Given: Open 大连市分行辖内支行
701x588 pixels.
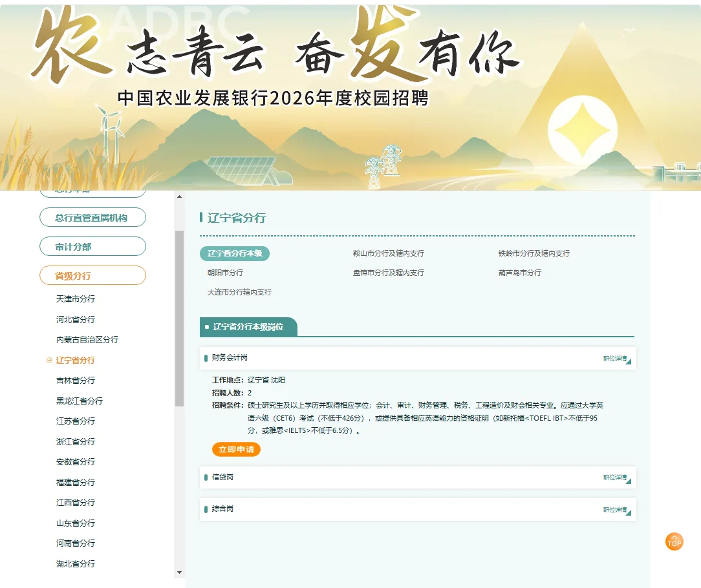Looking at the screenshot, I should (240, 292).
